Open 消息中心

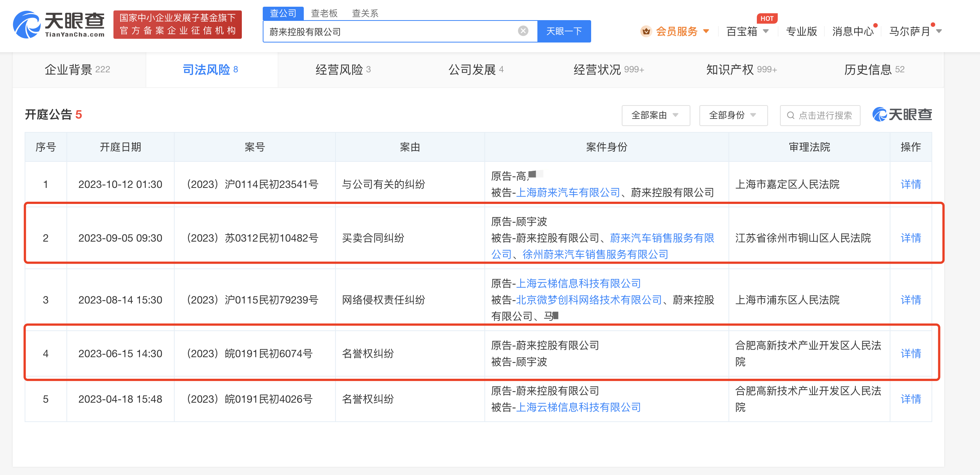(x=853, y=31)
